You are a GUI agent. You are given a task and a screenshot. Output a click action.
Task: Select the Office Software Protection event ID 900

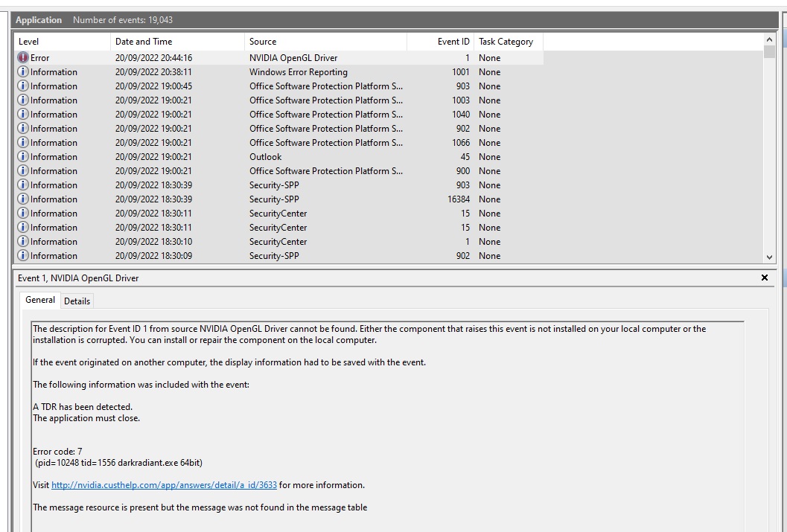point(325,171)
